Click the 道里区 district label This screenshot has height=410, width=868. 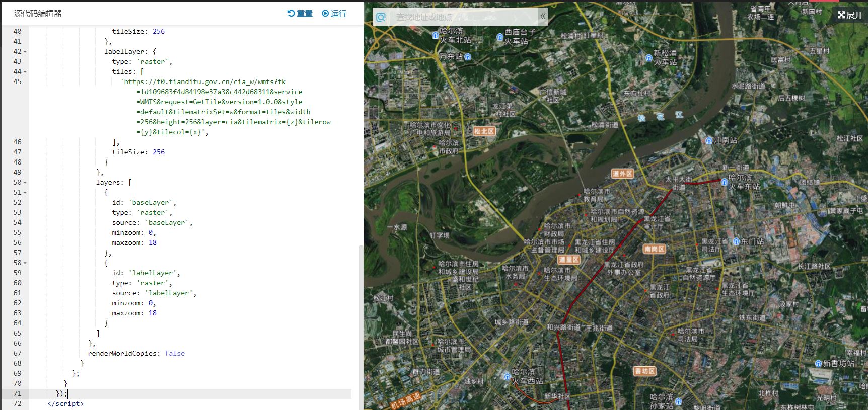point(569,260)
